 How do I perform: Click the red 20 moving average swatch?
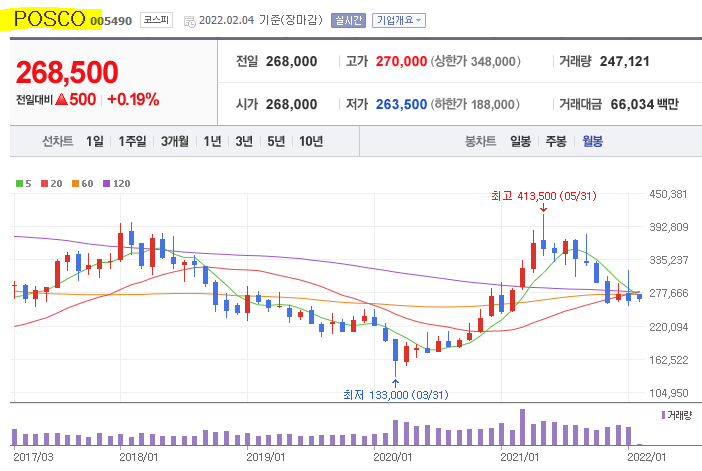point(44,184)
